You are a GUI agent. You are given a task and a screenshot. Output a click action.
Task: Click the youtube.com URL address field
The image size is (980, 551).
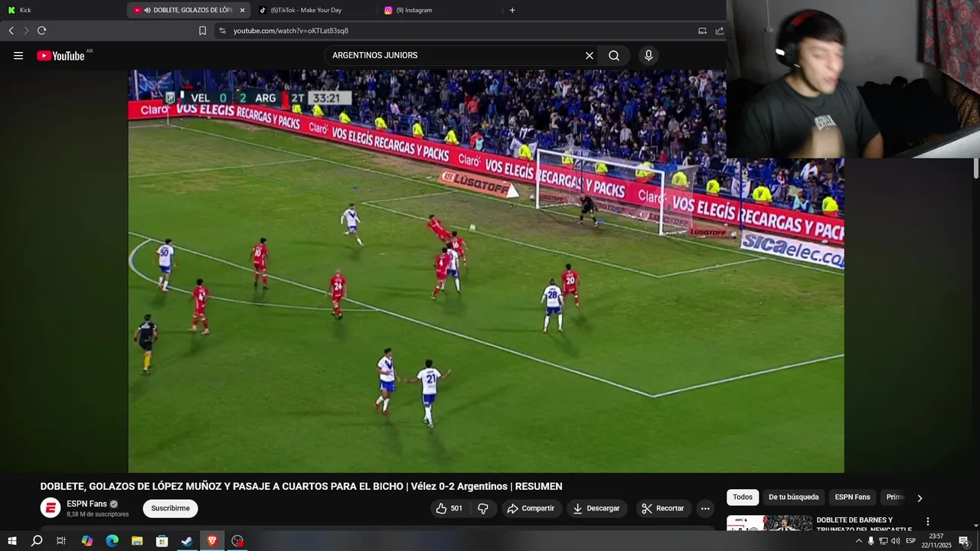459,31
